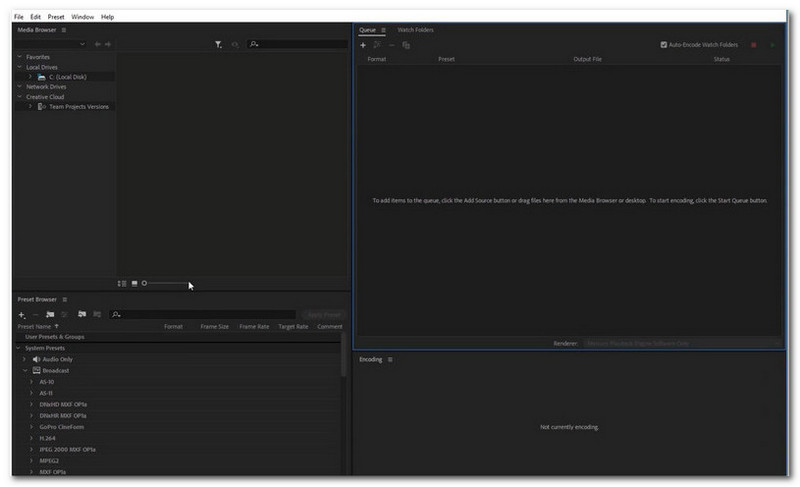800x487 pixels.
Task: Collapse the Broadcast preset group
Action: tap(25, 370)
